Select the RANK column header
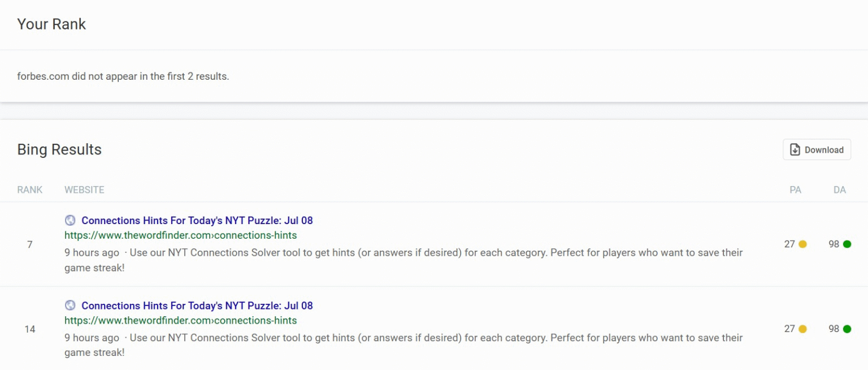868x370 pixels. 30,190
